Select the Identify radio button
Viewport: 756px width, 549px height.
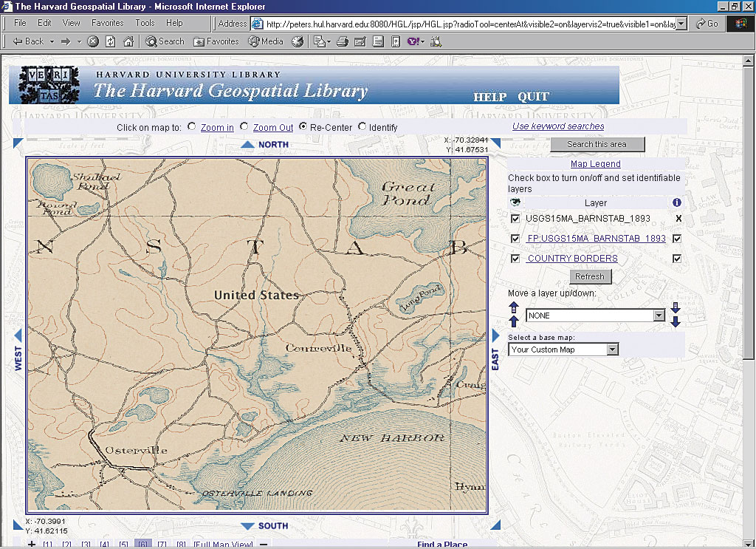(x=362, y=126)
